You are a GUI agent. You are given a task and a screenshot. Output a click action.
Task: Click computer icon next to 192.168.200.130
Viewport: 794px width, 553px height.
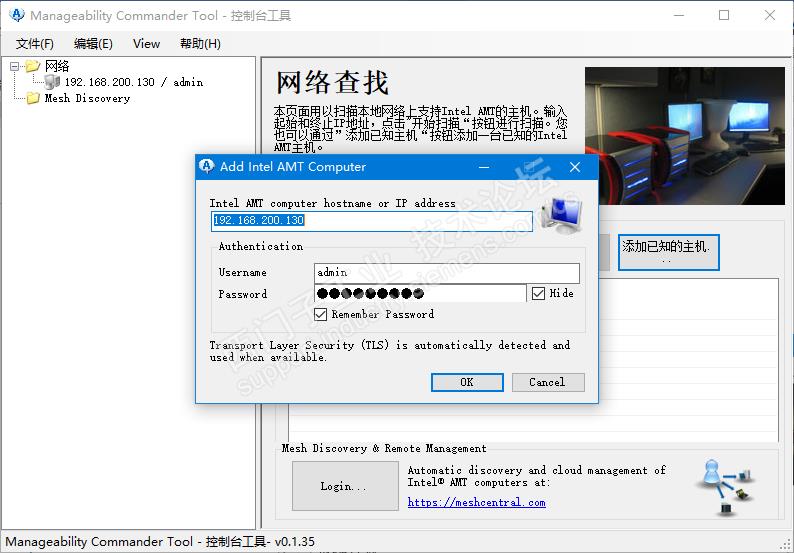pos(52,82)
